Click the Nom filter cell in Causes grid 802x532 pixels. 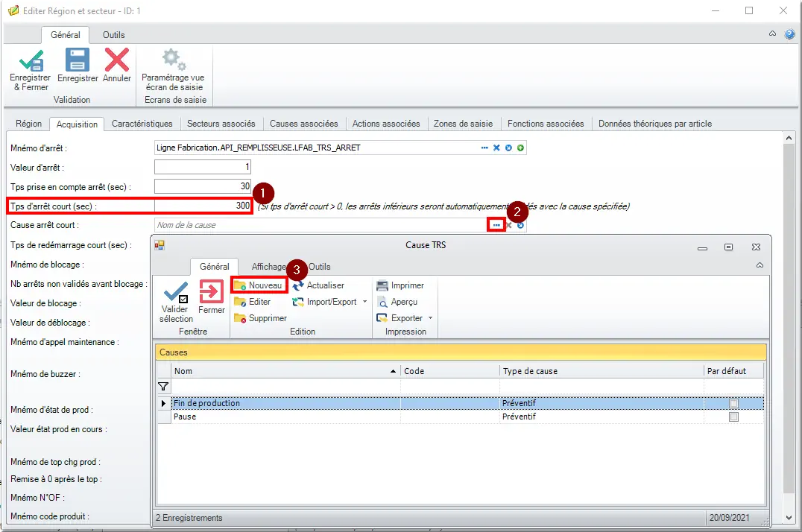click(285, 387)
